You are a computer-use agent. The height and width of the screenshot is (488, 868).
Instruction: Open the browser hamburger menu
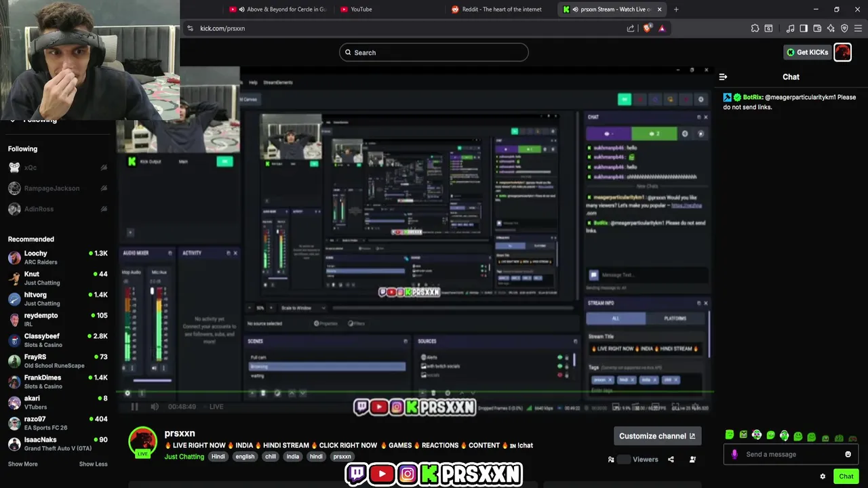tap(858, 28)
